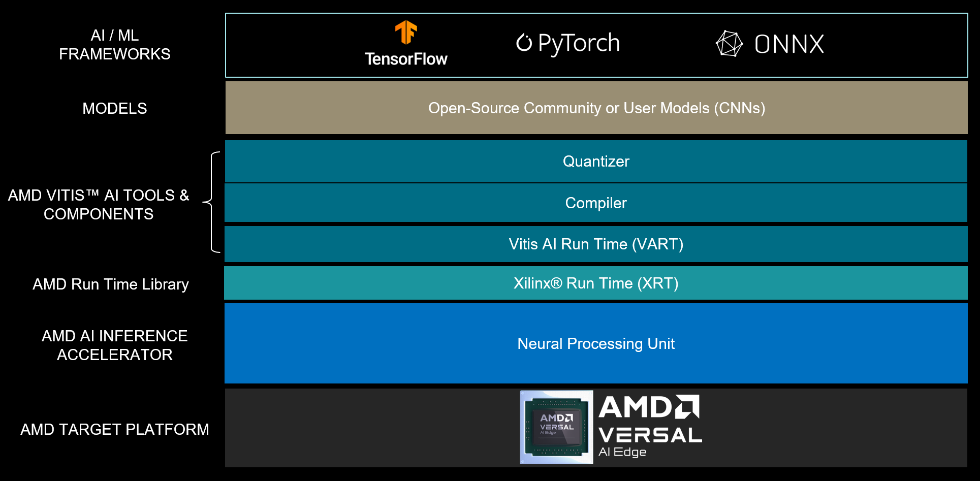The width and height of the screenshot is (980, 481).
Task: Click the AMD AI INFERENCE ACCELERATOR label
Action: click(115, 345)
